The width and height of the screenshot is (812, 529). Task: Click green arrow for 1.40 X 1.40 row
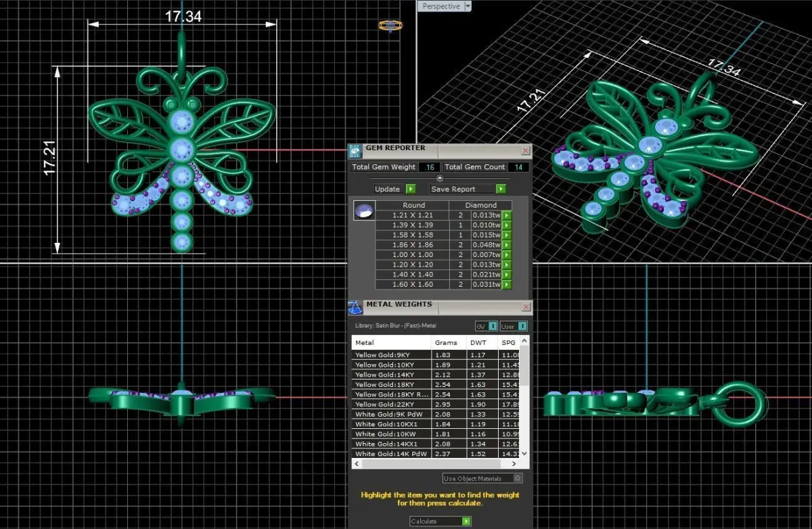click(506, 275)
